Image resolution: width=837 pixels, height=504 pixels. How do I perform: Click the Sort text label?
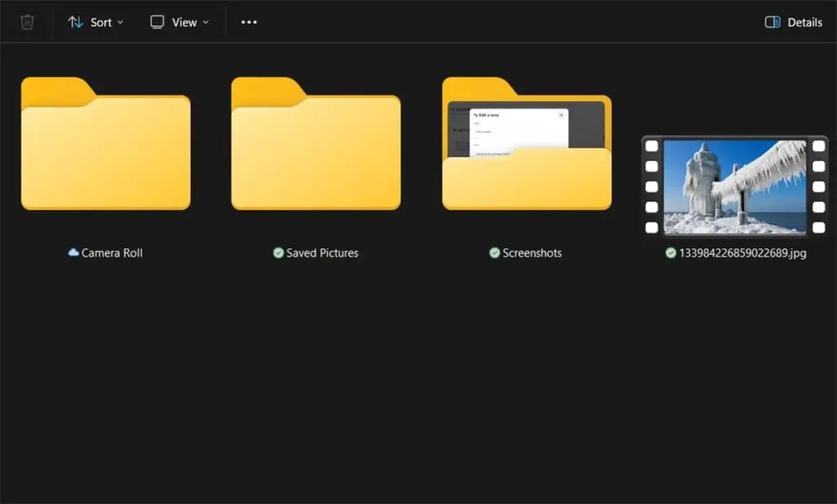point(101,22)
